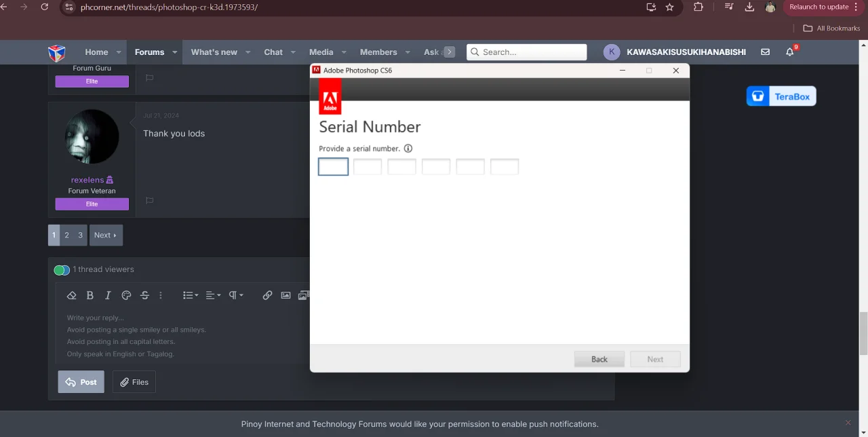
Task: Show more navigation items with chevron
Action: [x=449, y=52]
